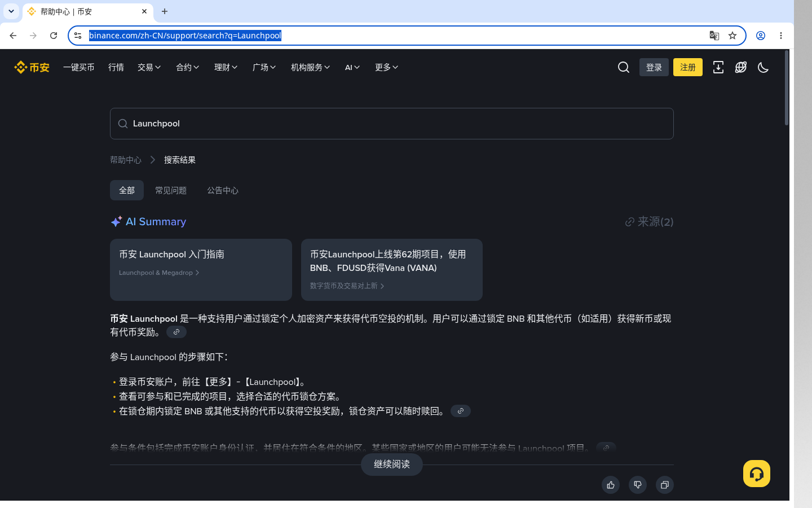The height and width of the screenshot is (508, 812).
Task: Click the search box magnifier icon
Action: 123,124
